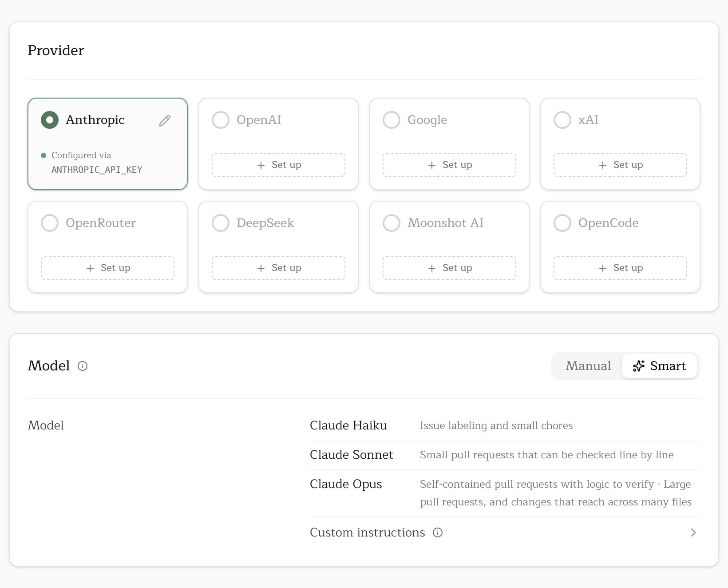This screenshot has width=728, height=588.
Task: Click the Claude Opus model name
Action: point(346,484)
